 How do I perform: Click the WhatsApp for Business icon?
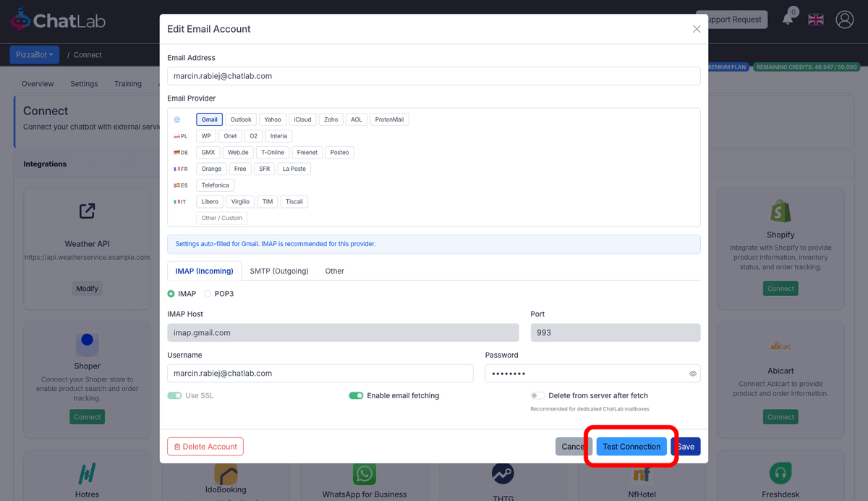click(x=364, y=474)
